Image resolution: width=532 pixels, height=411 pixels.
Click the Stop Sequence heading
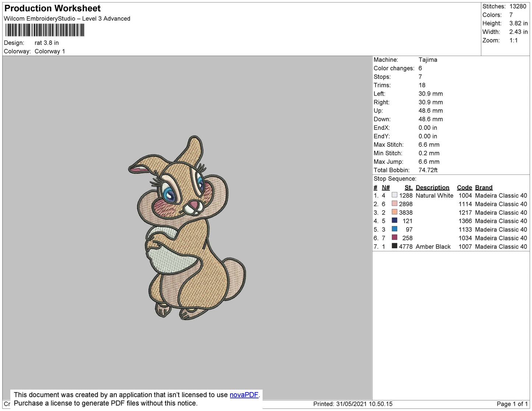point(395,178)
